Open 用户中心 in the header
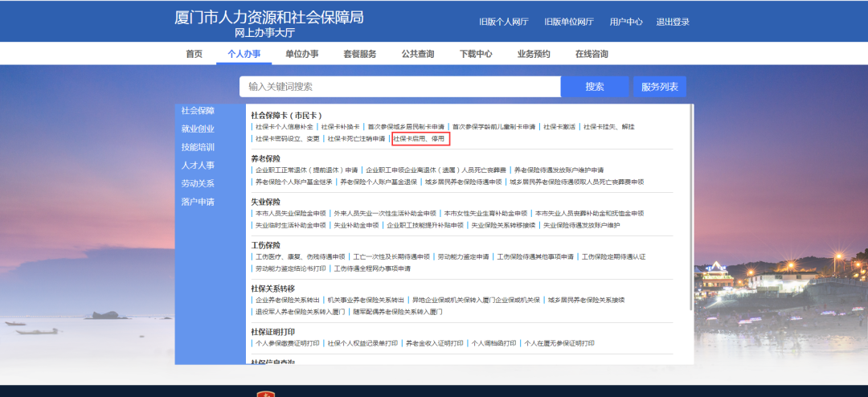Image resolution: width=868 pixels, height=397 pixels. click(624, 22)
